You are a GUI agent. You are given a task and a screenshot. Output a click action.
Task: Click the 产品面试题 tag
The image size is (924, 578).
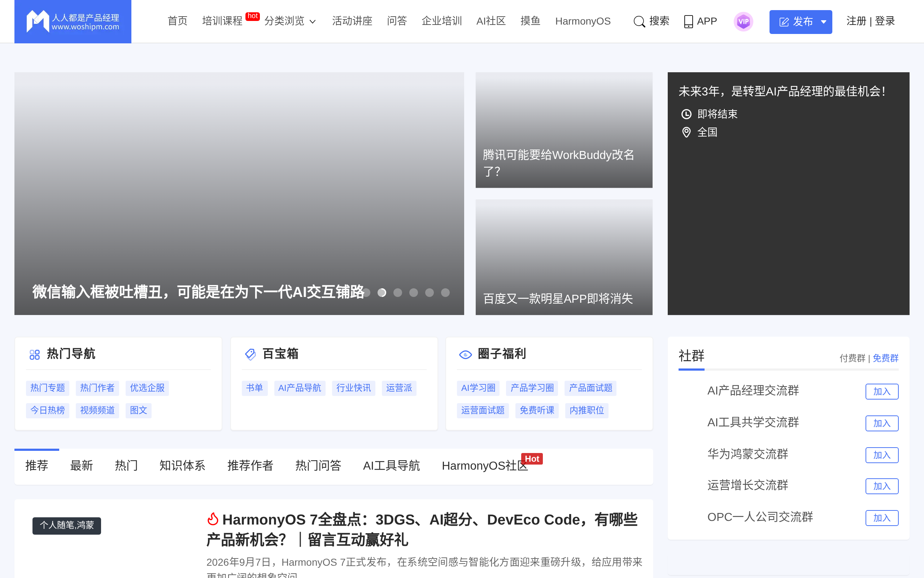pyautogui.click(x=590, y=388)
